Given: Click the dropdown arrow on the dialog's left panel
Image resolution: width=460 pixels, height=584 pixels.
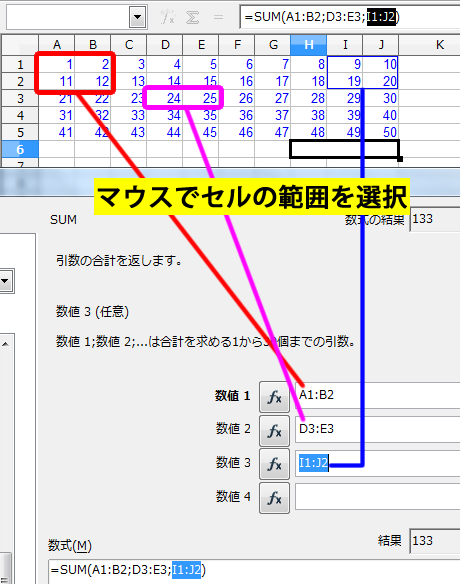Looking at the screenshot, I should [5, 281].
